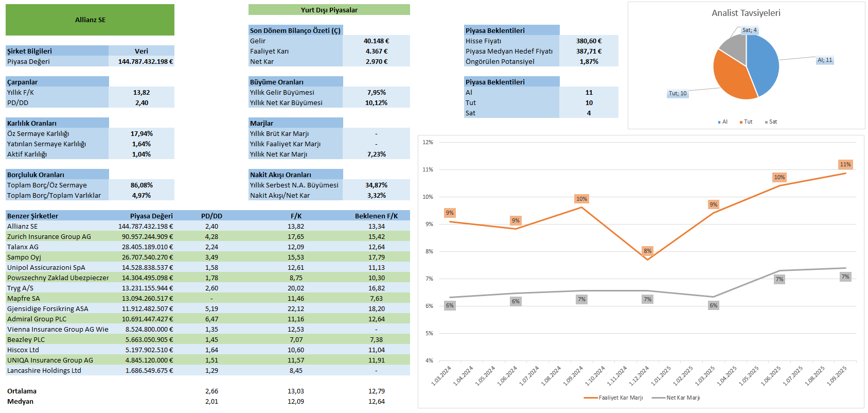
Task: Click the Yıllık Brüt Kar Marjı label
Action: pos(279,133)
